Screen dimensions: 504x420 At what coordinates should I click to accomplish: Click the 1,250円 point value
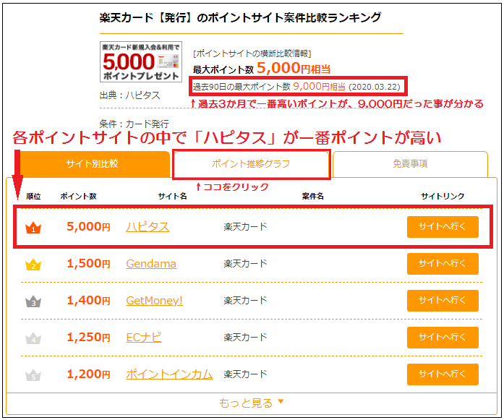coord(88,338)
